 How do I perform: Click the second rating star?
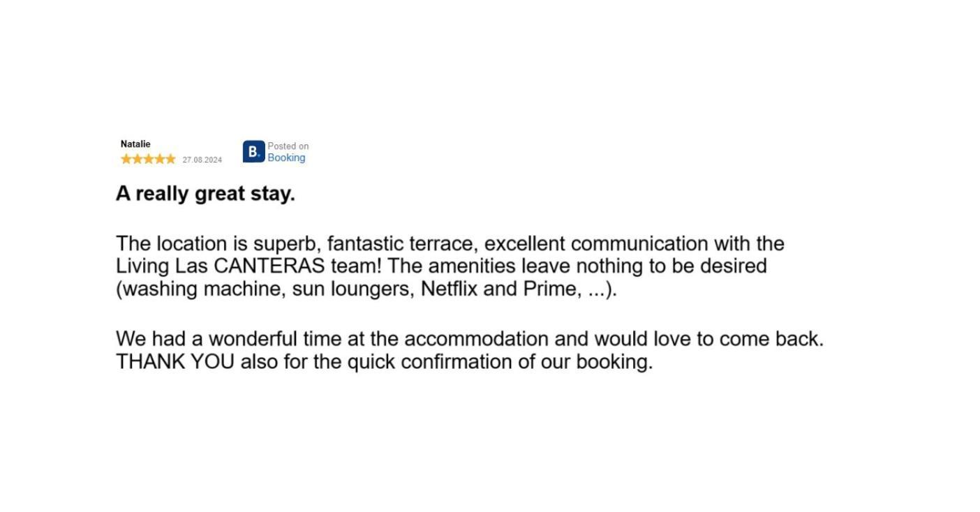pyautogui.click(x=138, y=159)
